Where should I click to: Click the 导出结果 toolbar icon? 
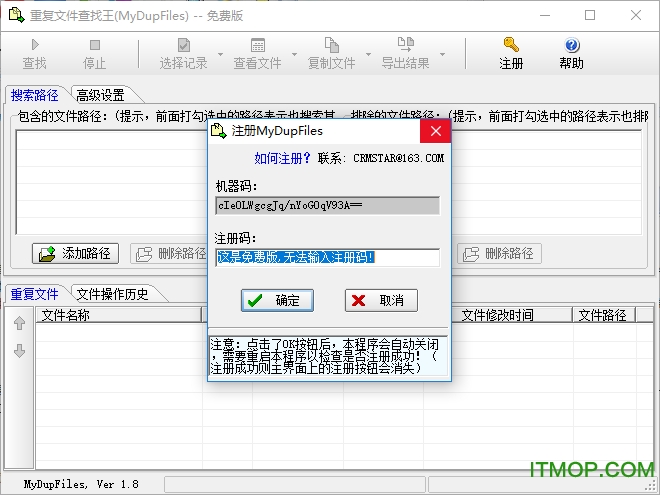pyautogui.click(x=405, y=43)
